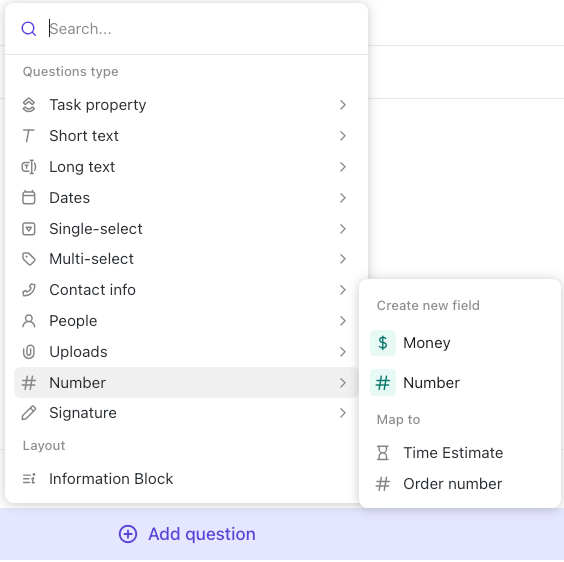Expand the Task property submenu chevron
This screenshot has width=564, height=562.
[x=343, y=105]
